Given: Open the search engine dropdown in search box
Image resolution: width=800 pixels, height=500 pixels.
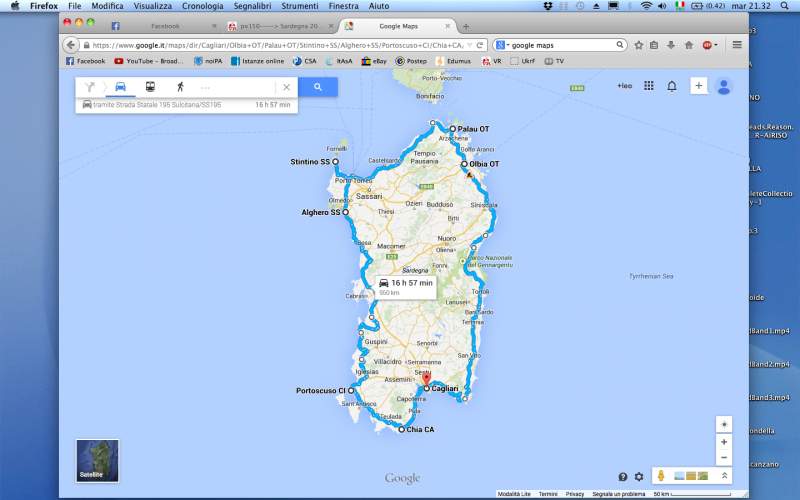Looking at the screenshot, I should tap(503, 45).
